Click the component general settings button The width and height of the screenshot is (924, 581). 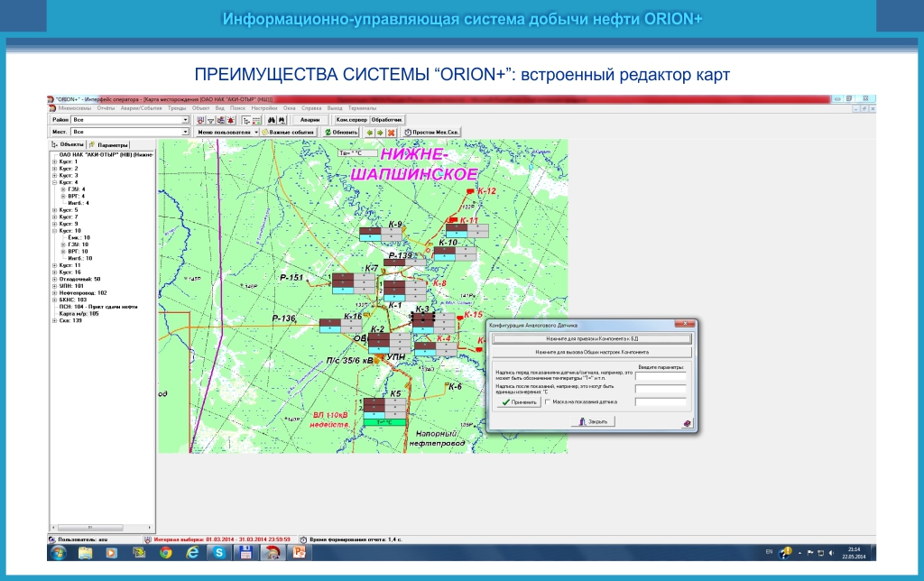[592, 353]
